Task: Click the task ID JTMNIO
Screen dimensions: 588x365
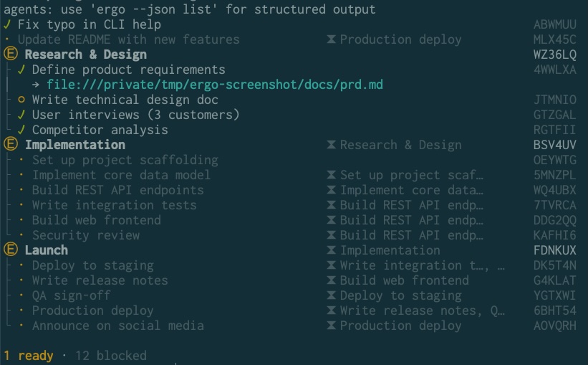Action: point(554,100)
